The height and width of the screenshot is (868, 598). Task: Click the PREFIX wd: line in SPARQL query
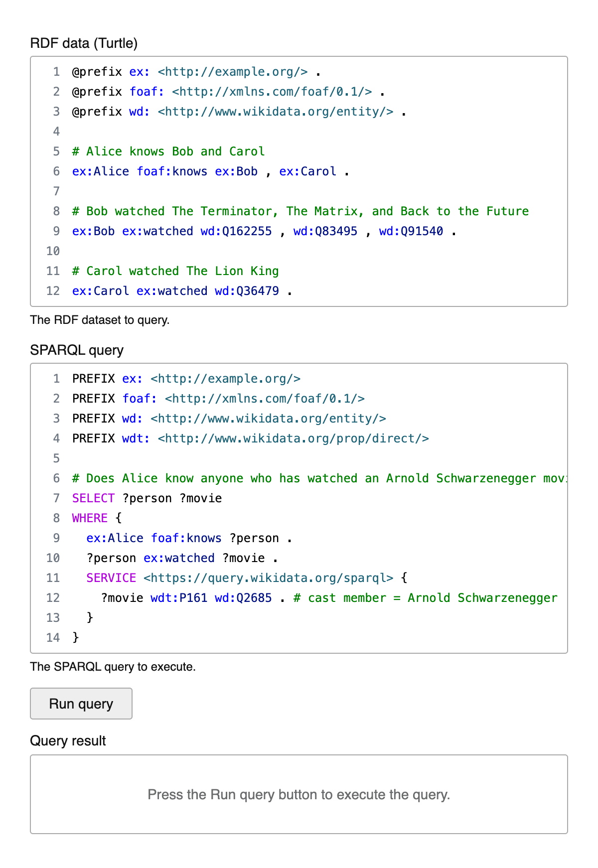click(x=229, y=419)
